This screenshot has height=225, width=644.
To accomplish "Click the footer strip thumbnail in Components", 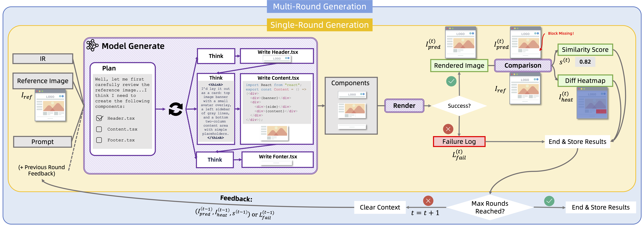I will (x=352, y=127).
